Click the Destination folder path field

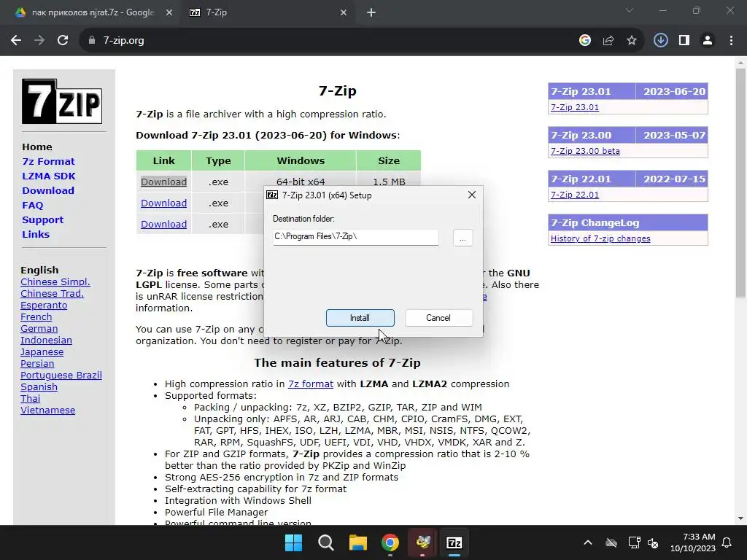(355, 237)
